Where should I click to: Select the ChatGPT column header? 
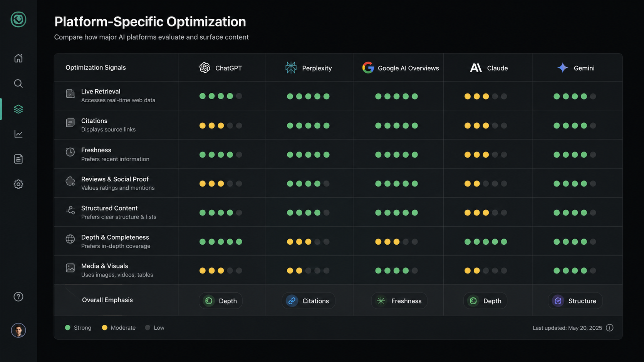[222, 68]
